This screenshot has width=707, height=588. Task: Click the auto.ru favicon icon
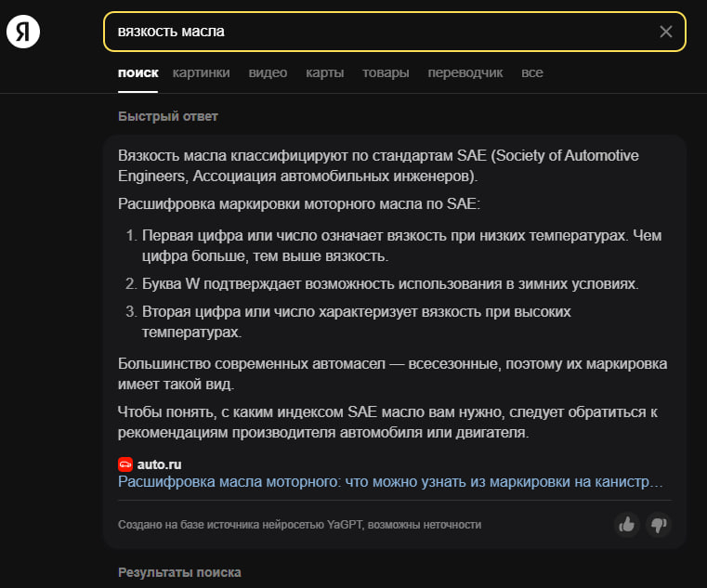click(125, 464)
